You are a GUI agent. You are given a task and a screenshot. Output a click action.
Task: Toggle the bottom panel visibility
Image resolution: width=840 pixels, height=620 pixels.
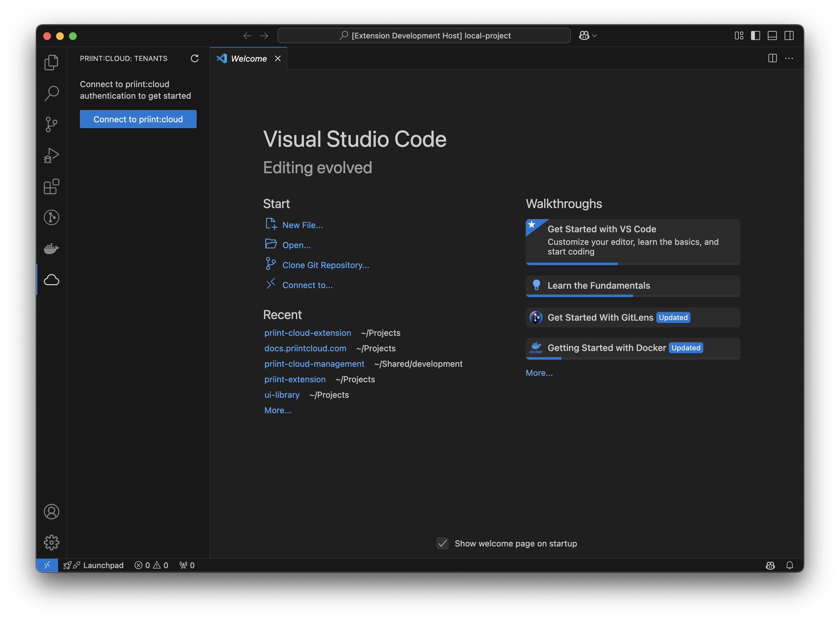(x=772, y=36)
